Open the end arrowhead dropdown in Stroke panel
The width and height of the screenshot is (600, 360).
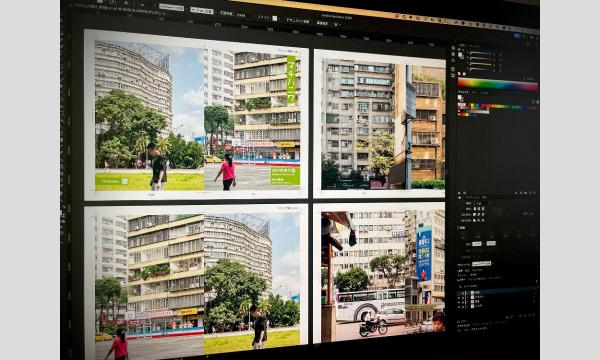click(491, 243)
